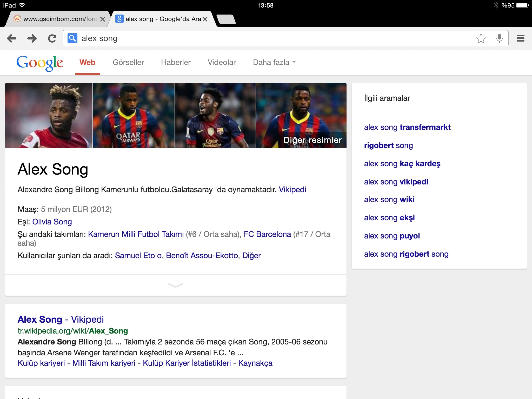This screenshot has width=532, height=399.
Task: Jump to the Kulüp kariyeri section
Action: (x=41, y=363)
